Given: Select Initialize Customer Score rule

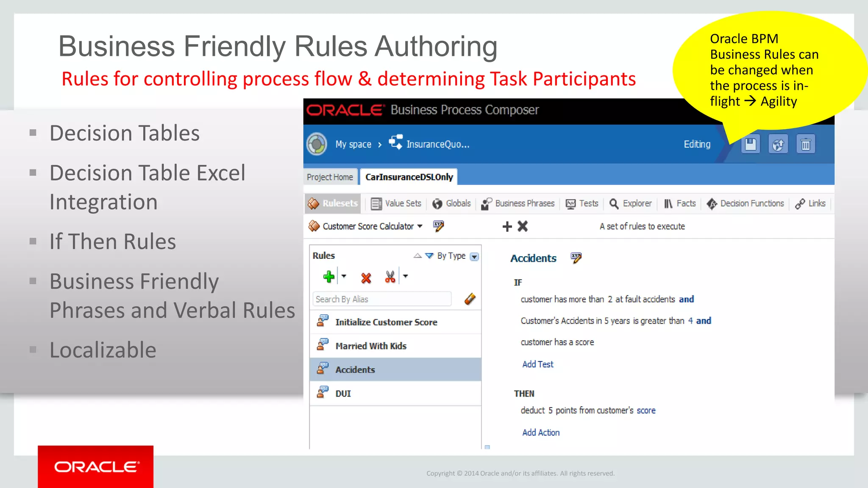Looking at the screenshot, I should (x=395, y=322).
